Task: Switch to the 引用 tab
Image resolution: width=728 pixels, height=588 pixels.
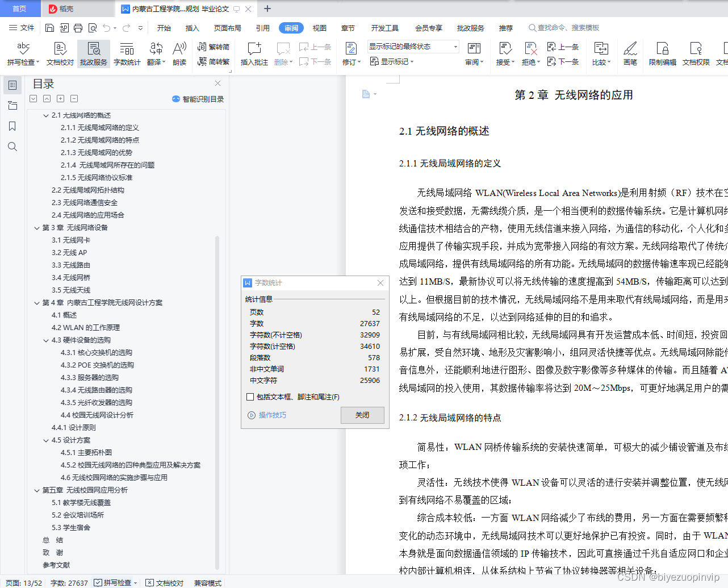Action: click(x=262, y=28)
